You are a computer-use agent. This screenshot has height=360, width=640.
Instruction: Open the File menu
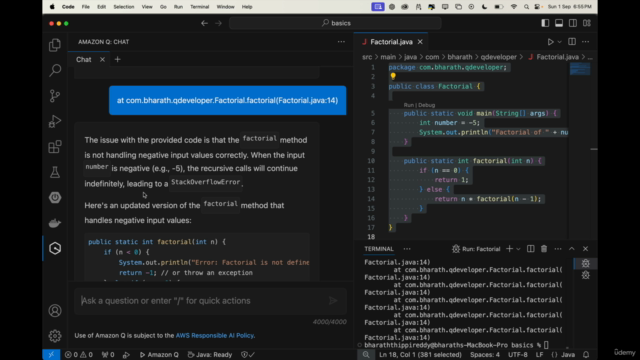point(85,7)
